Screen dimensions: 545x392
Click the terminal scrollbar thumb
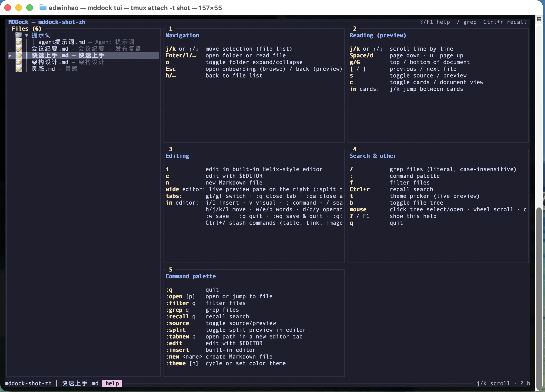coord(539,298)
